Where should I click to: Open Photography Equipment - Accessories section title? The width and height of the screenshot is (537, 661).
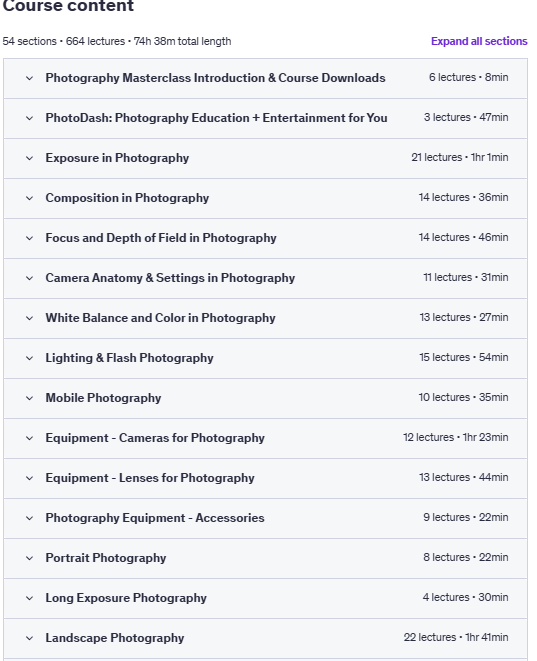pyautogui.click(x=155, y=518)
